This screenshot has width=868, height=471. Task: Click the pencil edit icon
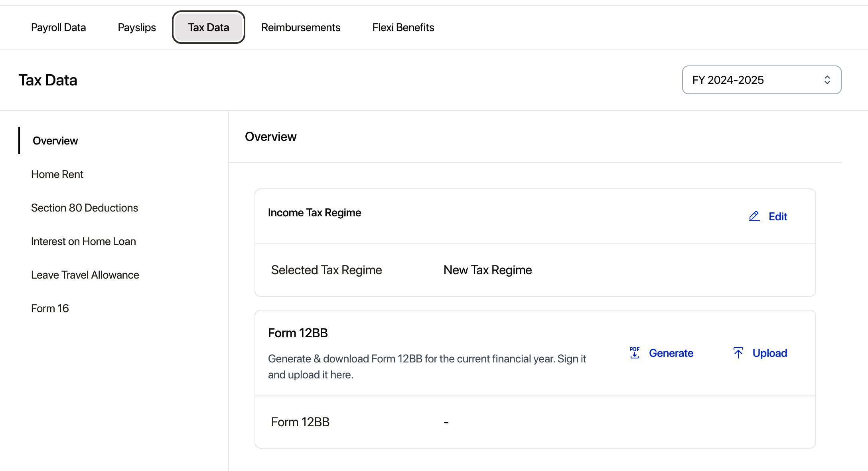pyautogui.click(x=754, y=216)
